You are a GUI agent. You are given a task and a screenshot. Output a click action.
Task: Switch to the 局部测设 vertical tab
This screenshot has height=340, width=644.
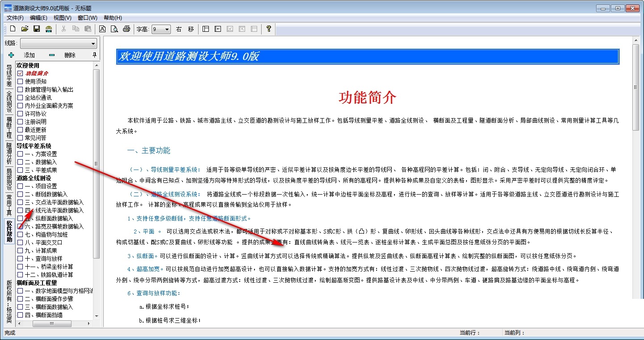click(9, 179)
